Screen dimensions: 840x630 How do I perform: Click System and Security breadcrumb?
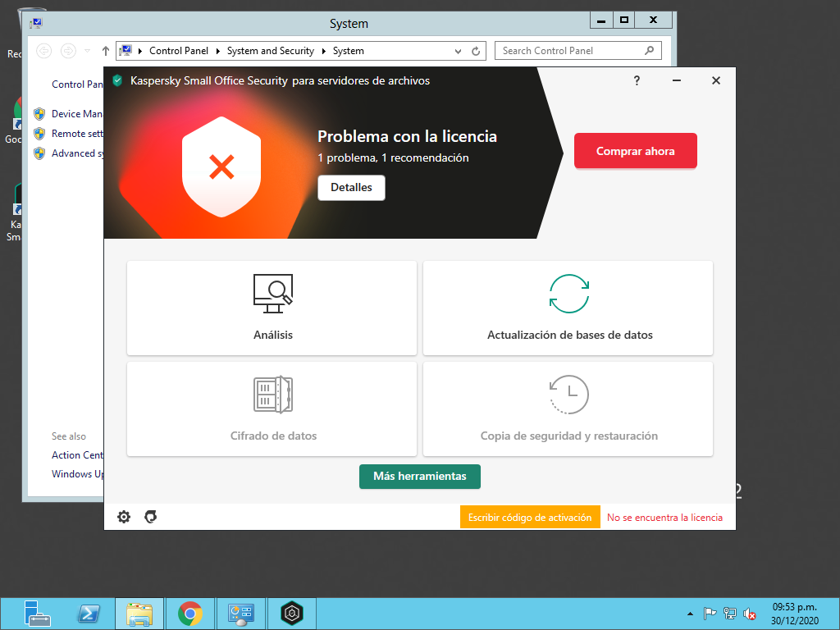271,51
